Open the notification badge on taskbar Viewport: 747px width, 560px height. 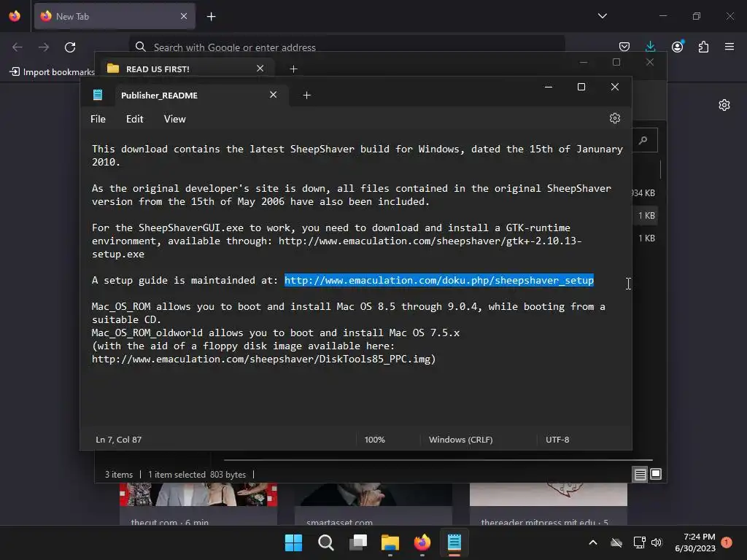tap(727, 542)
